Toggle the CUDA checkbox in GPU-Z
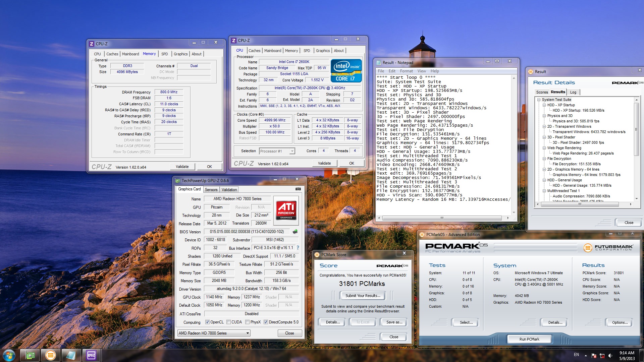 (228, 322)
